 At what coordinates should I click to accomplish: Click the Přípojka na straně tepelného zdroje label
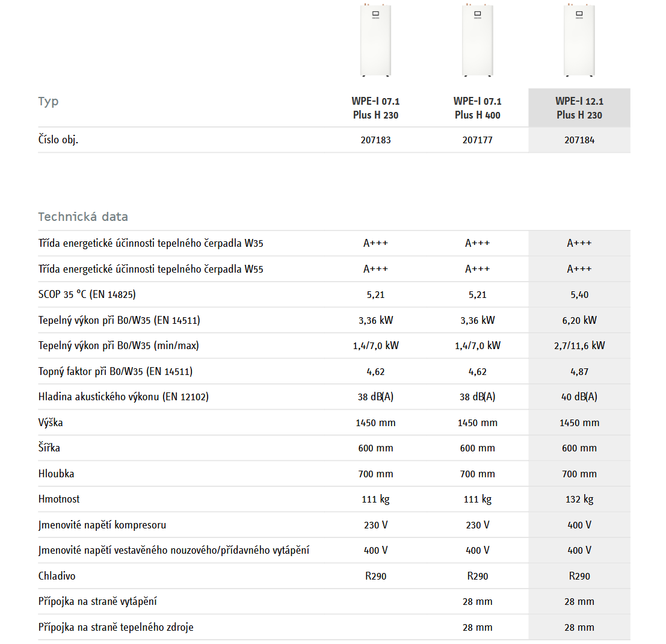pos(116,627)
